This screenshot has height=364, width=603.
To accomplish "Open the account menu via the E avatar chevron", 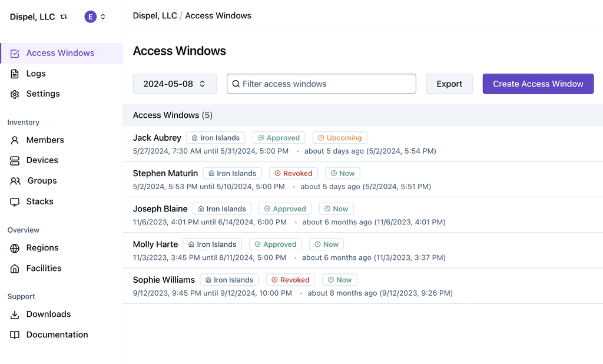I will 104,16.
